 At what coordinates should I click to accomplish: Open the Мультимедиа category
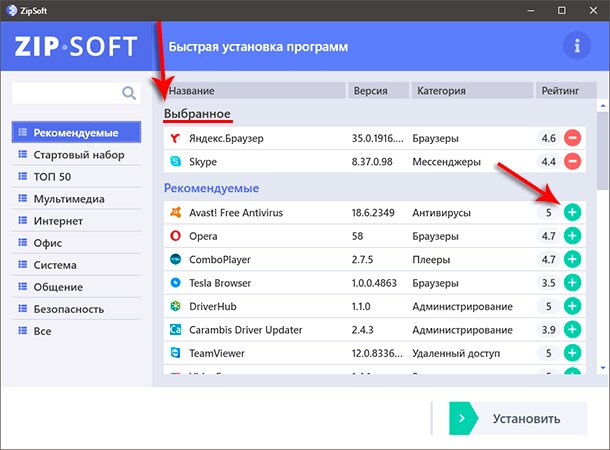[x=76, y=199]
